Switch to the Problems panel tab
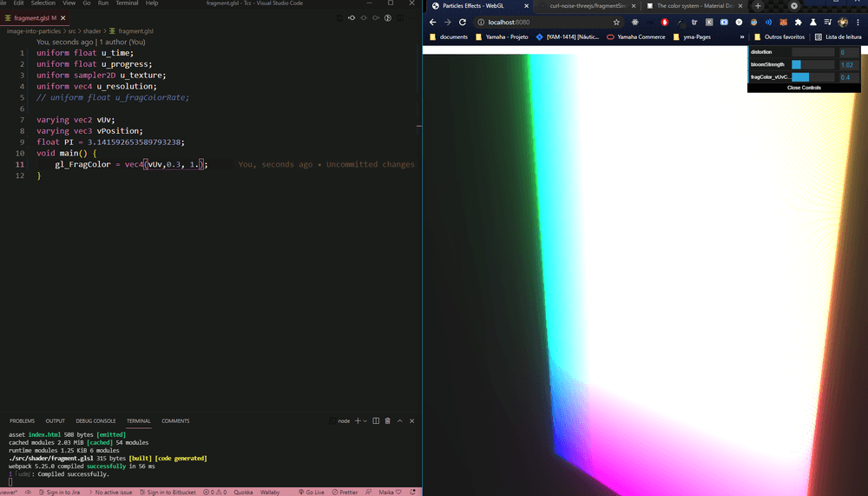Screen dimensions: 868x496 click(22, 420)
